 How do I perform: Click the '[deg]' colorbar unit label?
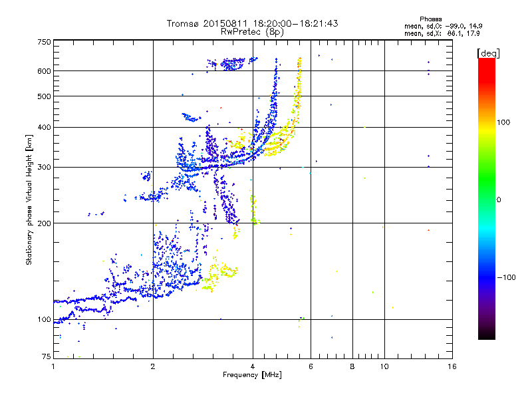[488, 53]
